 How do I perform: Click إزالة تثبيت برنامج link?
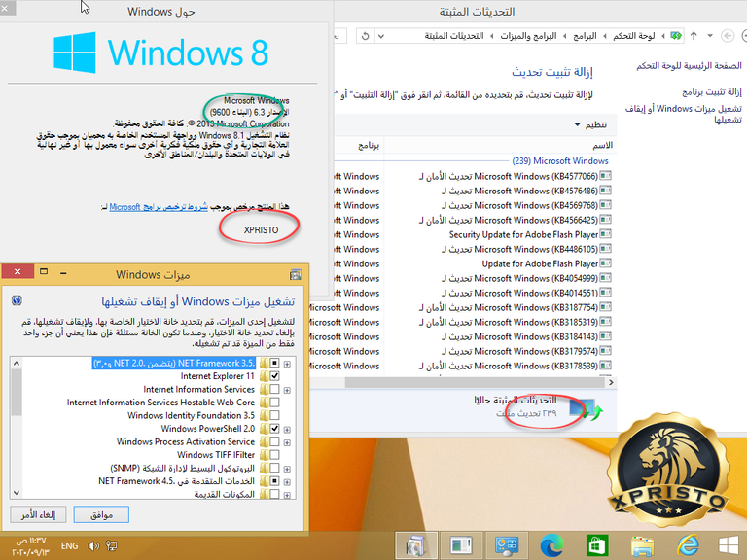tap(712, 92)
